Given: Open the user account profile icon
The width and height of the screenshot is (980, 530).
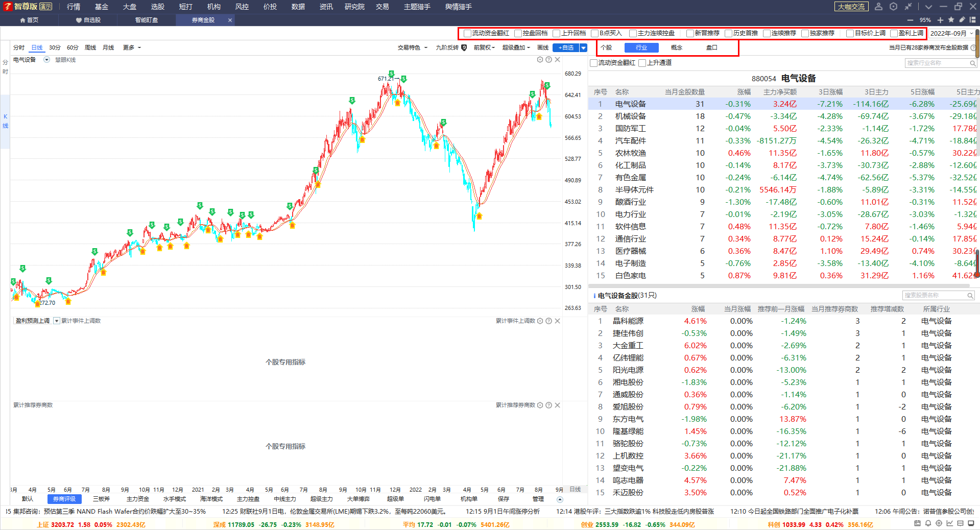Looking at the screenshot, I should (x=878, y=7).
